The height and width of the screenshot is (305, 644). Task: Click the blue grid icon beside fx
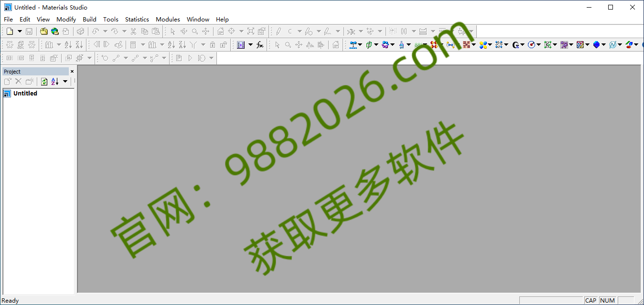[241, 45]
